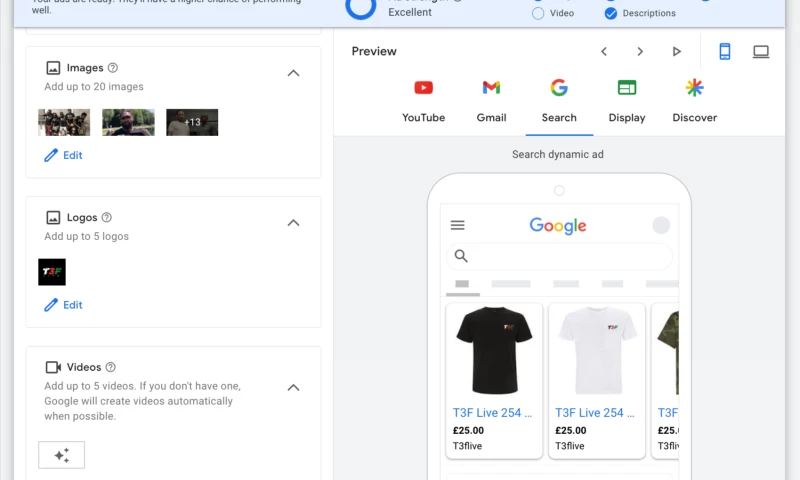Switch to the YouTube preview tab
The image size is (800, 480).
[423, 88]
